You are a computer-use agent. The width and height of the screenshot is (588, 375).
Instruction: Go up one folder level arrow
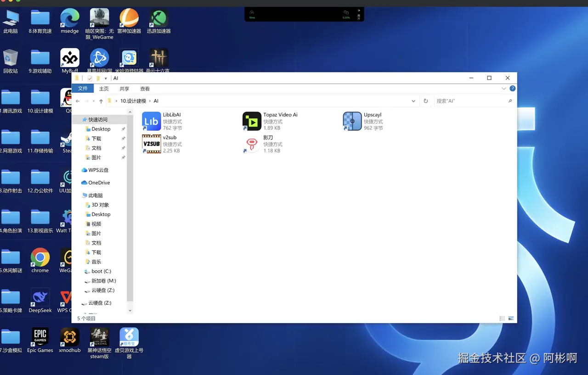click(101, 101)
